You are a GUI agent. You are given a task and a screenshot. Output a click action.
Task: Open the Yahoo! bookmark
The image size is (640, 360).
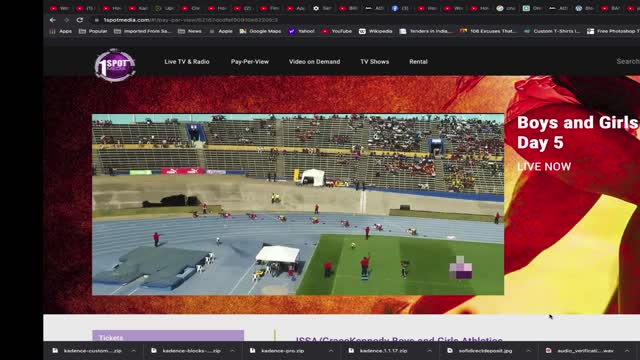coord(302,31)
